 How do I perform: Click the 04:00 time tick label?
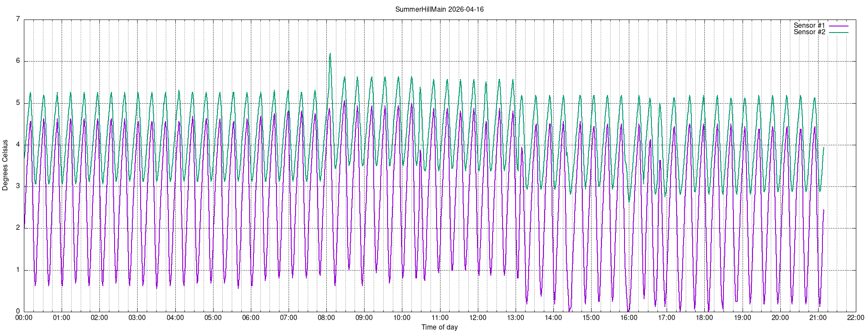point(175,318)
